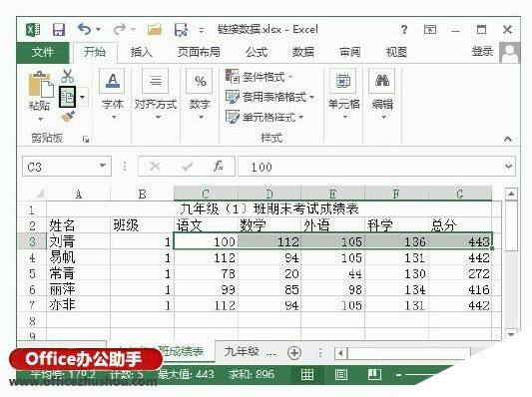Viewport: 532px width, 397px height.
Task: Click the Excel logo icon in title bar
Action: (33, 30)
